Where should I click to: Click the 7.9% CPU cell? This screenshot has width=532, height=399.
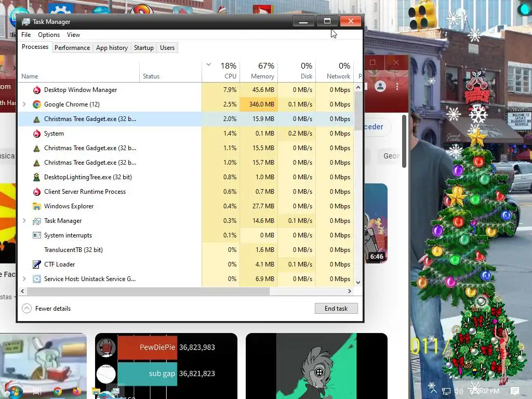click(x=221, y=90)
